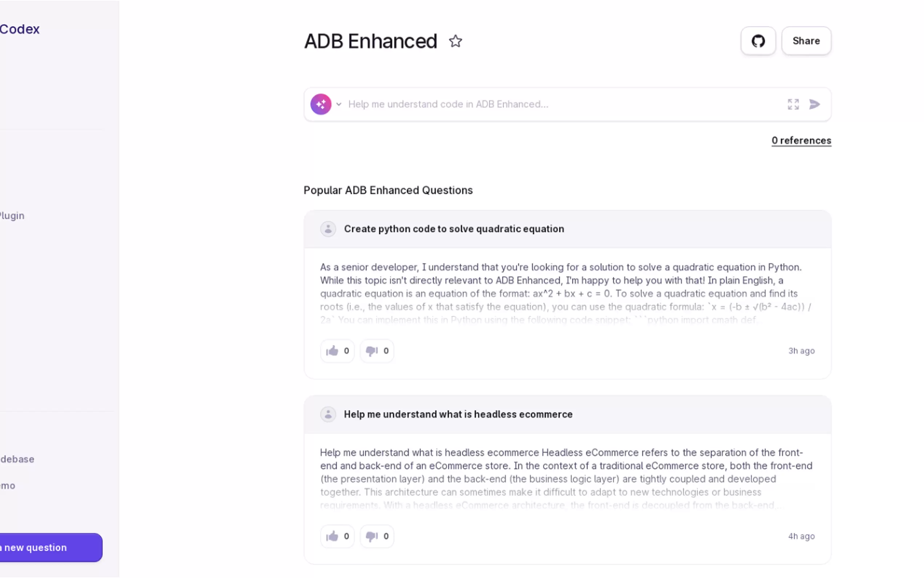Click the quadratic question user avatar

coord(328,229)
